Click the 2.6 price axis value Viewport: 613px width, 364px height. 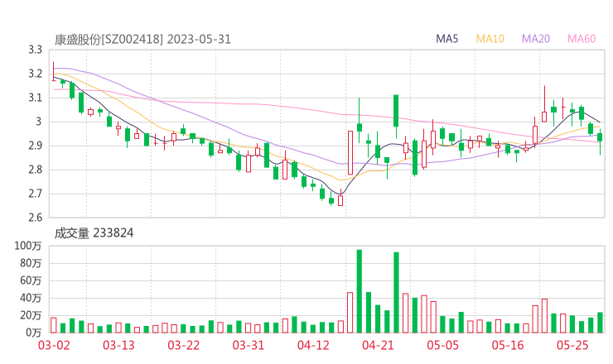[35, 218]
